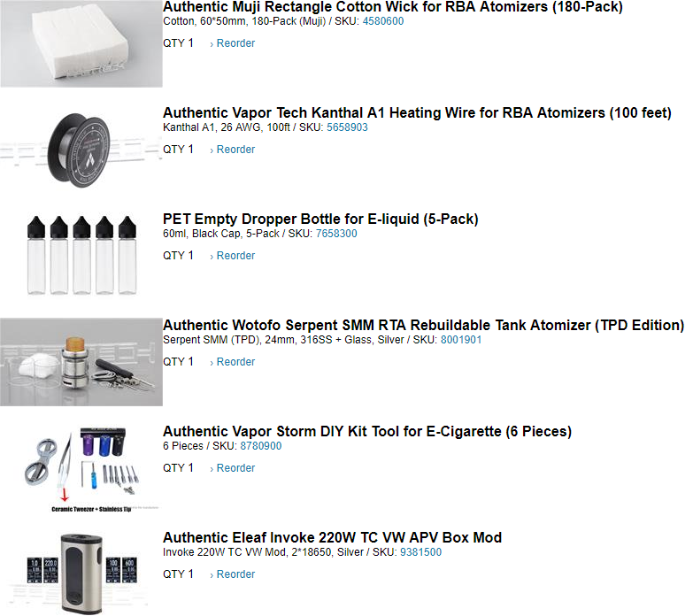Click the cotton wick product thumbnail

(81, 43)
